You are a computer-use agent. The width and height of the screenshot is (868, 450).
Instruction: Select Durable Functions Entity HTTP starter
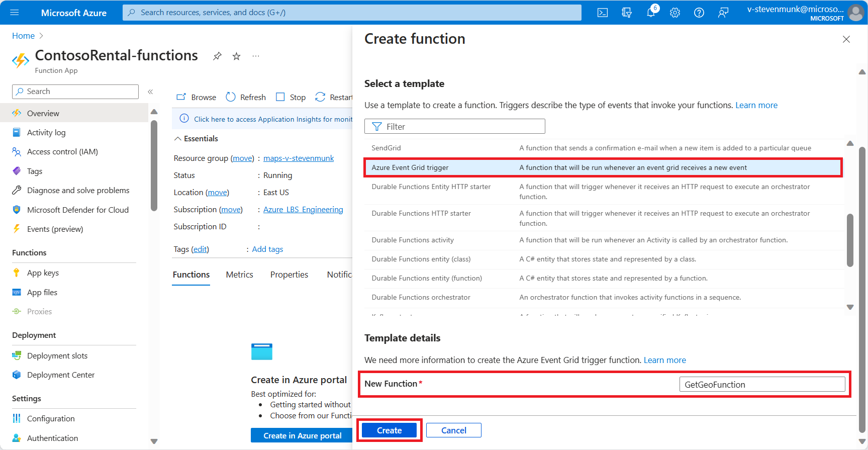(x=605, y=191)
